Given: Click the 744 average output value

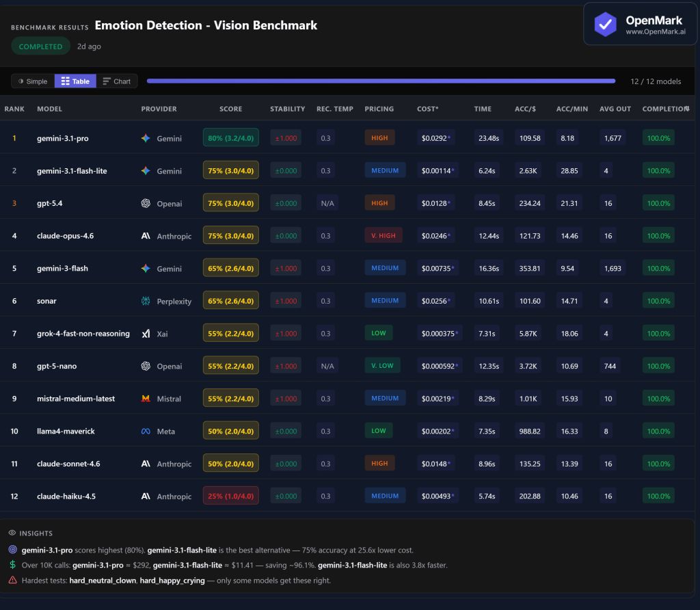Looking at the screenshot, I should 610,366.
